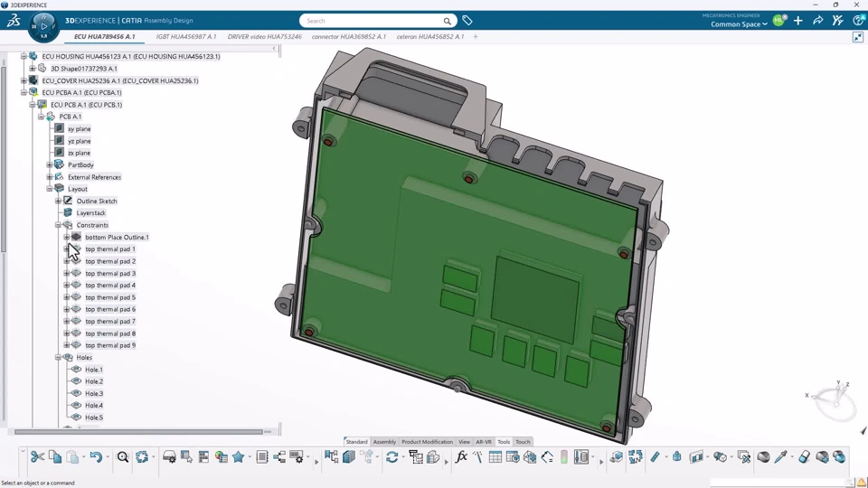Click the grey sphere material icon
The height and width of the screenshot is (488, 868).
[763, 457]
